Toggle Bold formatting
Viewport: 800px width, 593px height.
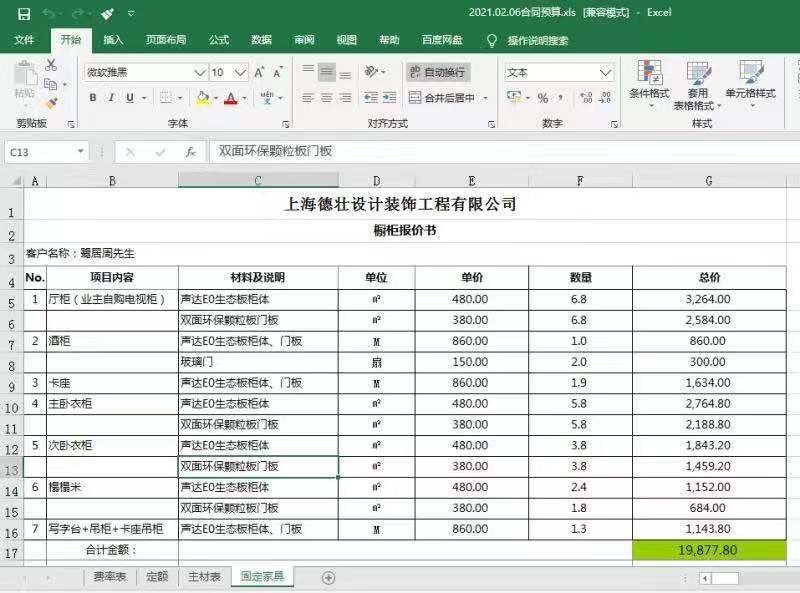[x=93, y=98]
